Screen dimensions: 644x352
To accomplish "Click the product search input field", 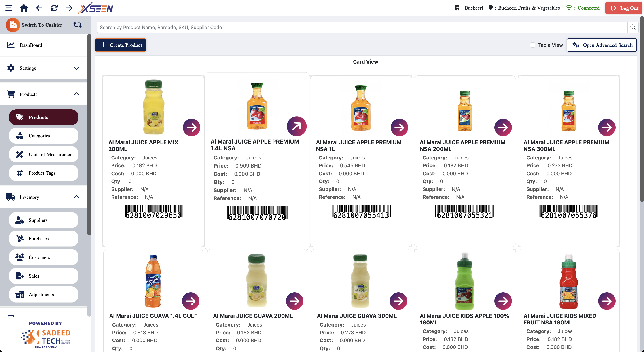I will [x=362, y=27].
